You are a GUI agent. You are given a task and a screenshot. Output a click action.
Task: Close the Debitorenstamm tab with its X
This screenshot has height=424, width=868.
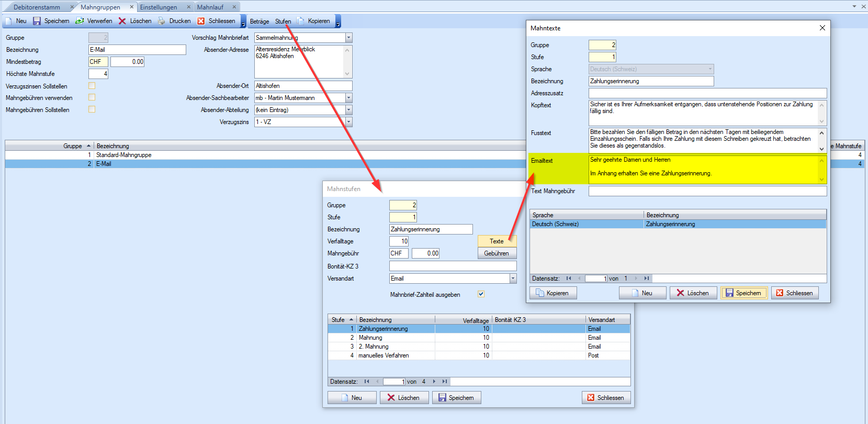pyautogui.click(x=72, y=7)
